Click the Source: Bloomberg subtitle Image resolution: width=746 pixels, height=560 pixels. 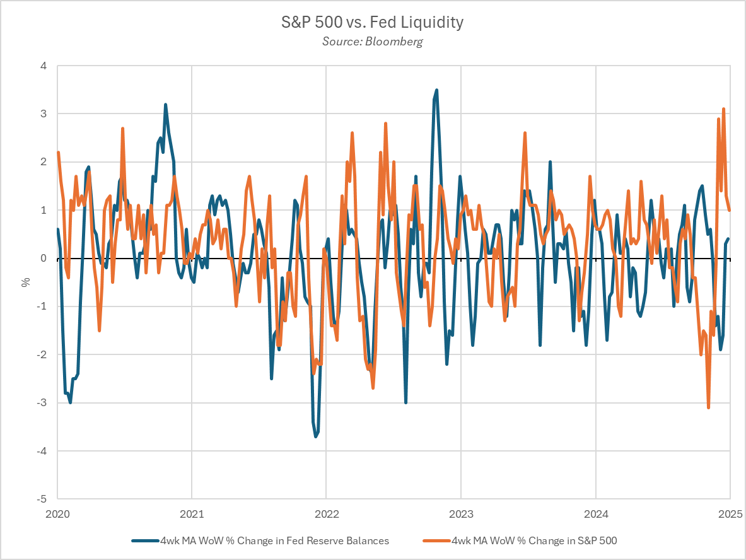[x=372, y=42]
